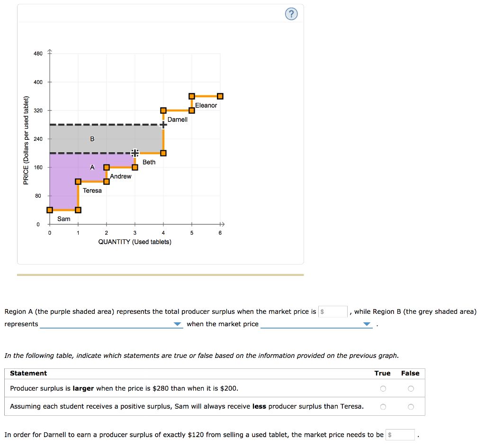Select the square point at Sam's origin

[x=50, y=210]
